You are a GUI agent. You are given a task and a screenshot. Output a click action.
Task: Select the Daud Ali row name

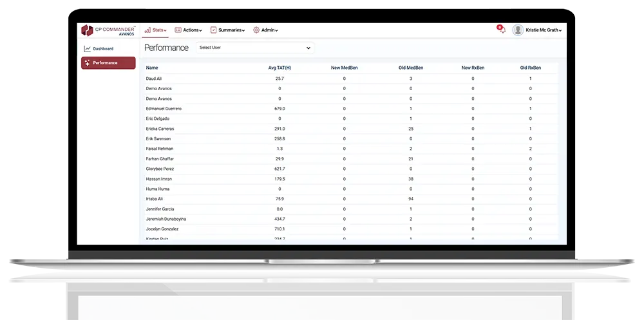154,79
